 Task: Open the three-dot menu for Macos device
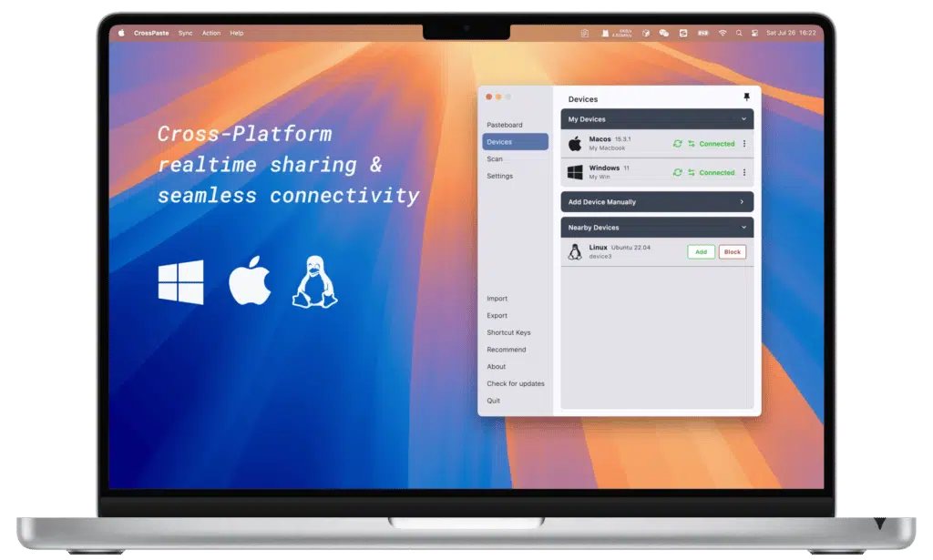pyautogui.click(x=744, y=144)
